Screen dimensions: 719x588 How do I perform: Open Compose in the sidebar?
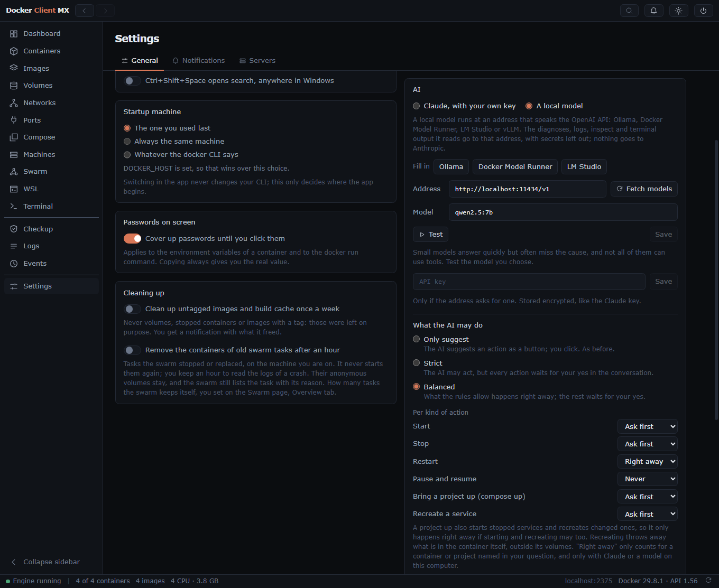tap(51, 137)
